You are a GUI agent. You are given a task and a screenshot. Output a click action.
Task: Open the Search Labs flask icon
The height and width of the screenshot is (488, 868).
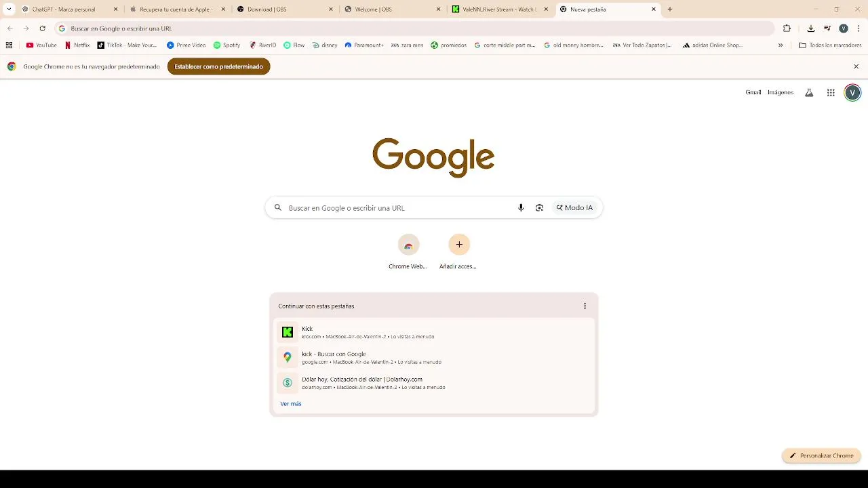[809, 93]
